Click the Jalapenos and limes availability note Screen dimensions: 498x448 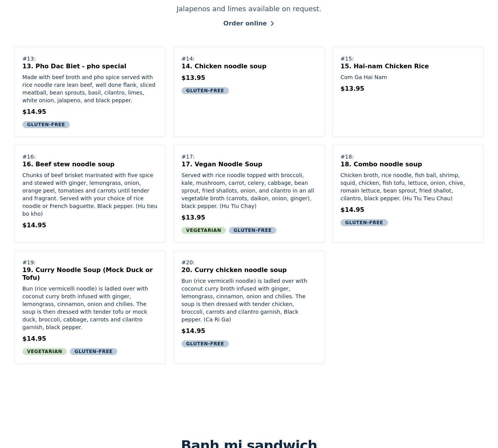tap(249, 9)
